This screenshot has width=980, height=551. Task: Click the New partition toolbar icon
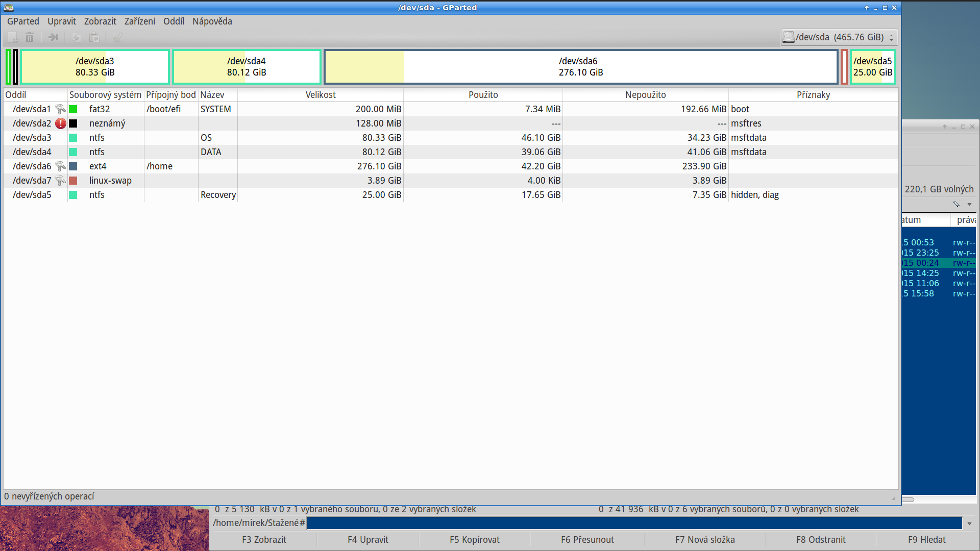[x=13, y=37]
